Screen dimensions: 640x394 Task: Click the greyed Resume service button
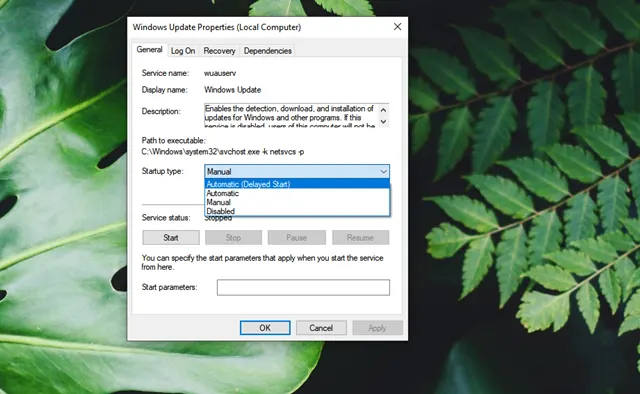360,238
